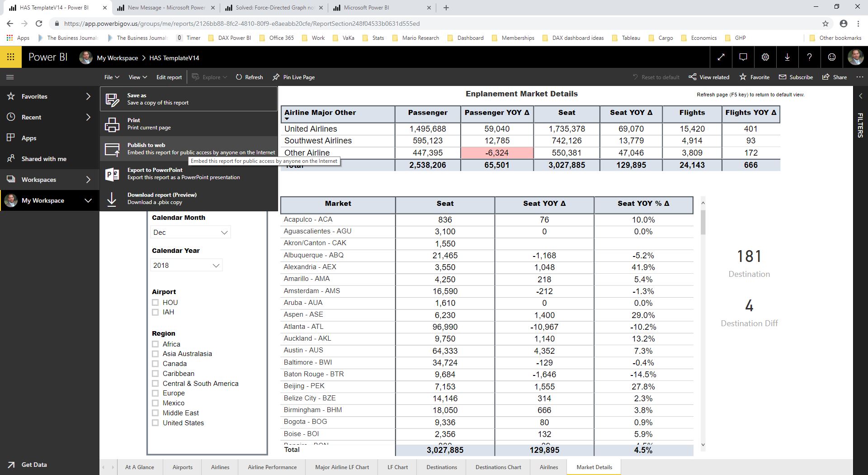Viewport: 868px width, 475px height.
Task: Click the View related button
Action: coord(709,77)
